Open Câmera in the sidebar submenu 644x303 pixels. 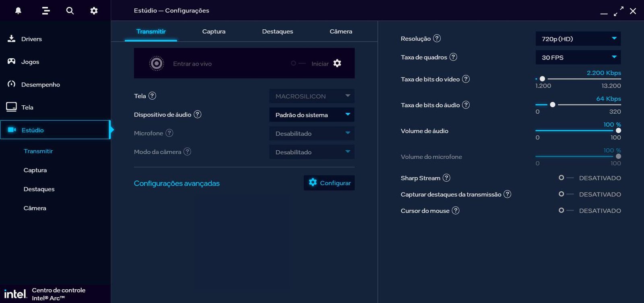(35, 208)
